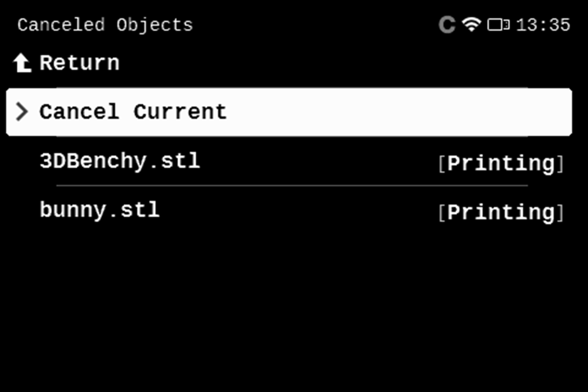588x392 pixels.
Task: Click the Return up-arrow icon
Action: click(23, 63)
